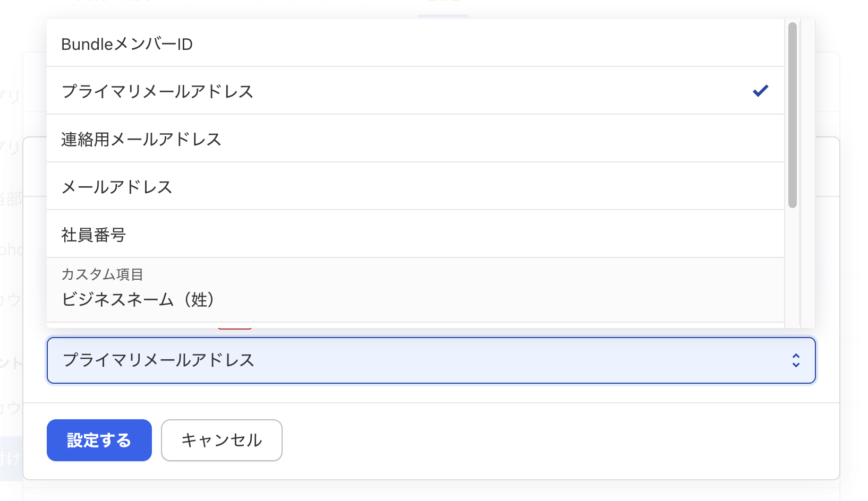Click blank space right of 社員番号 text

[425, 235]
